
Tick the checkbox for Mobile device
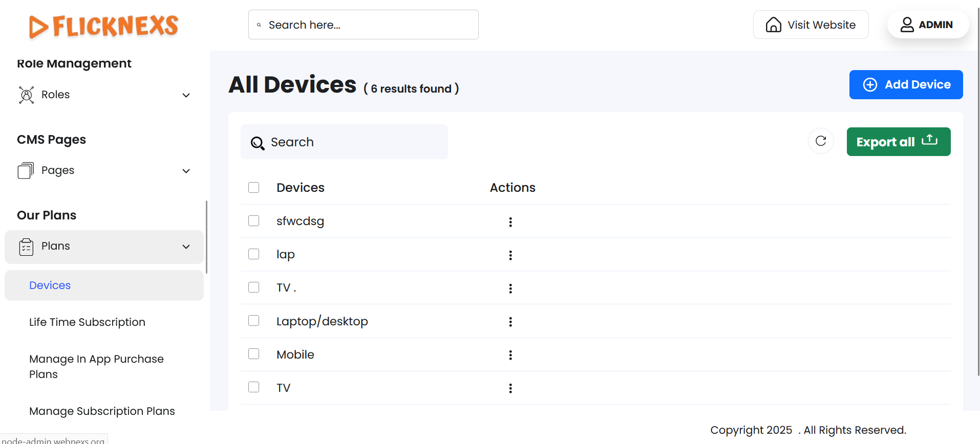[x=254, y=354]
